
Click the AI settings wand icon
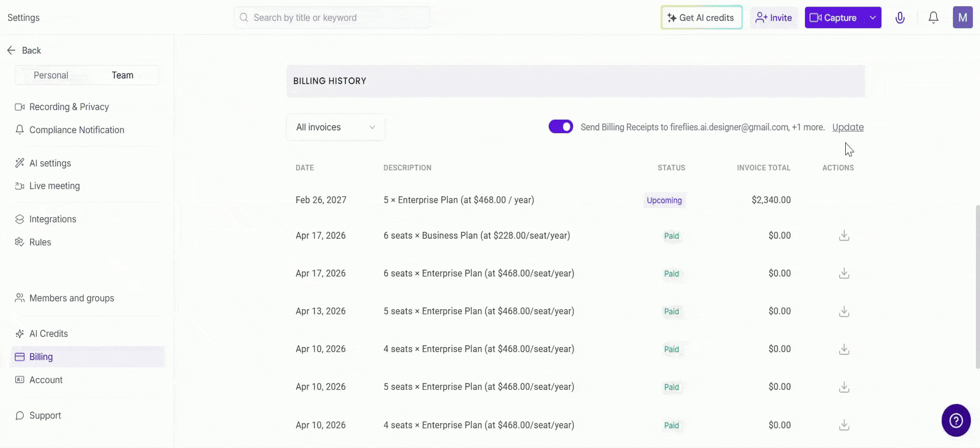pyautogui.click(x=19, y=163)
